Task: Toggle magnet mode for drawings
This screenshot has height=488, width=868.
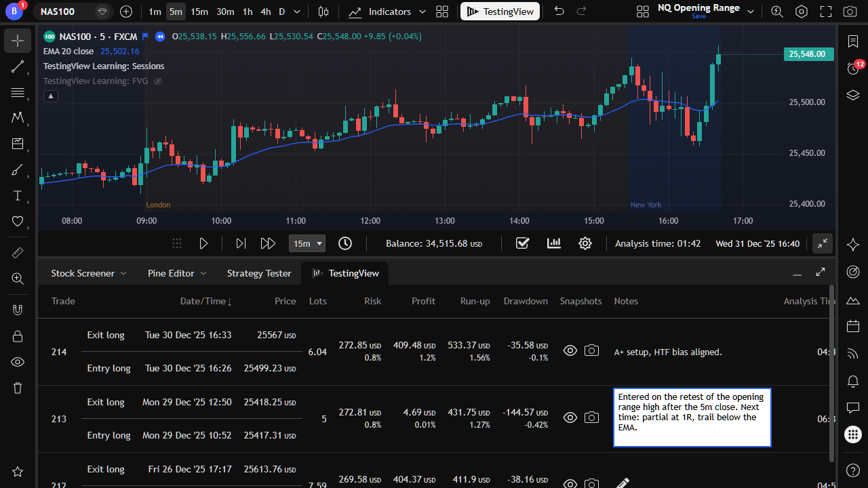Action: click(18, 310)
